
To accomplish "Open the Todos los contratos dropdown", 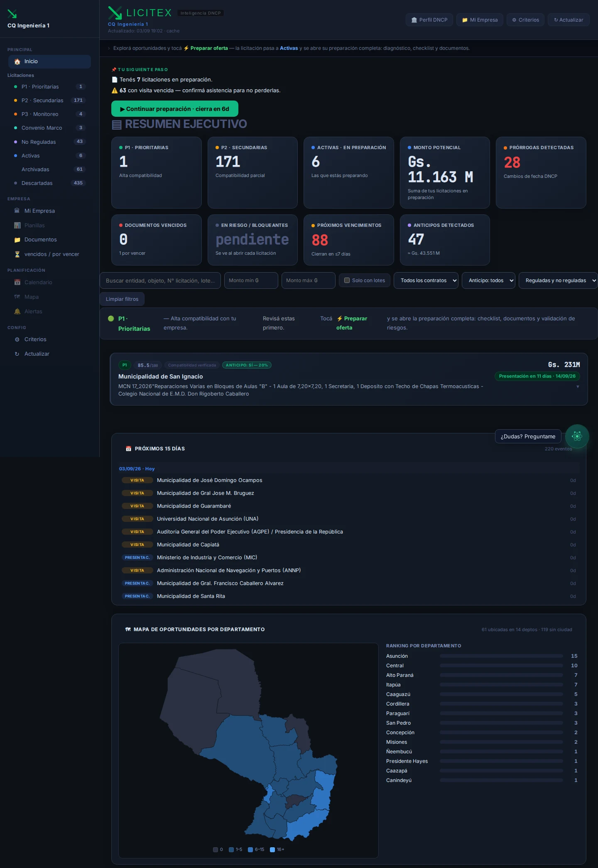I will [426, 280].
